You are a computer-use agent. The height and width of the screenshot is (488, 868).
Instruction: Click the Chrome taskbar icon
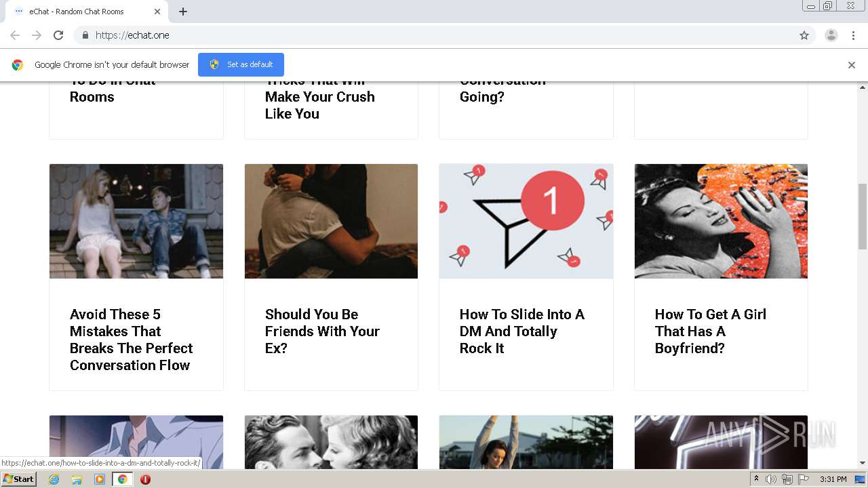122,479
